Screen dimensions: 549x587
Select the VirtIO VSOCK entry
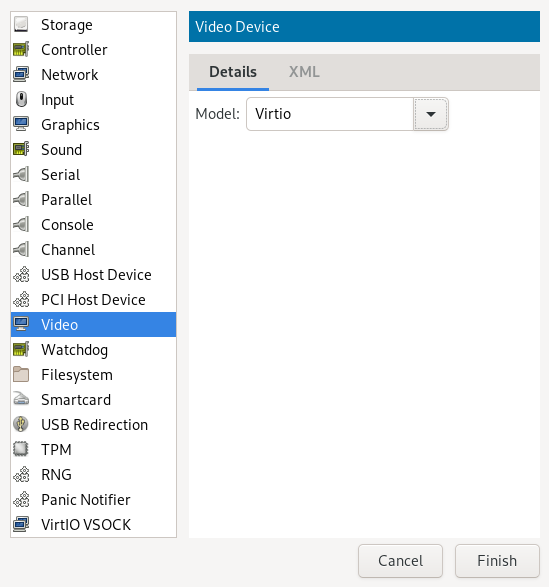[94, 524]
